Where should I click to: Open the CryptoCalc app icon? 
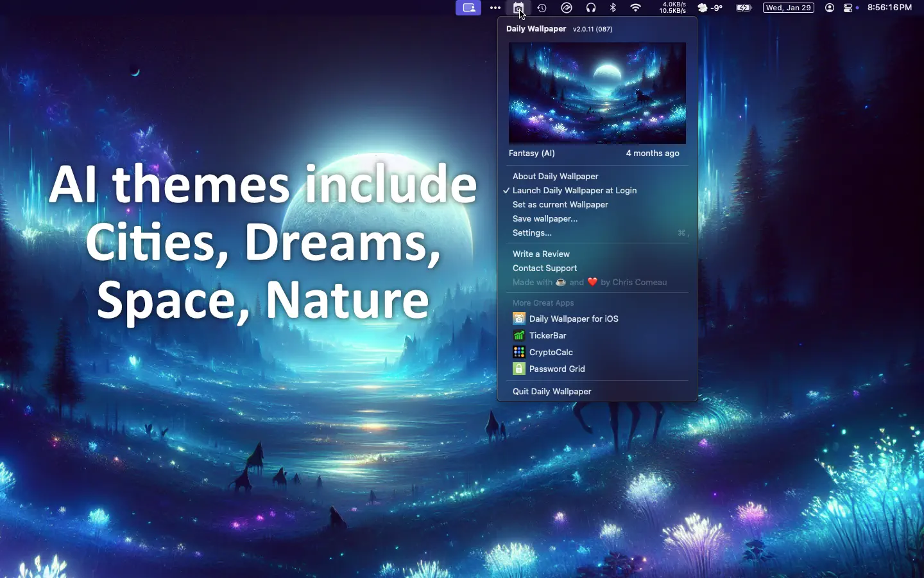coord(518,352)
